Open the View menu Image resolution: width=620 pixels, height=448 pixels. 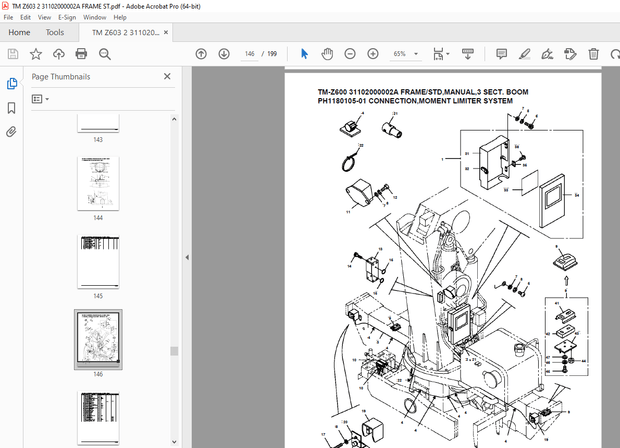[44, 17]
